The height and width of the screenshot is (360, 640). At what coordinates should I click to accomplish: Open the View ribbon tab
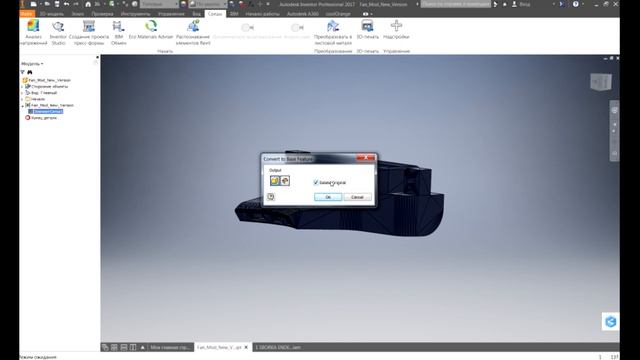pos(196,14)
